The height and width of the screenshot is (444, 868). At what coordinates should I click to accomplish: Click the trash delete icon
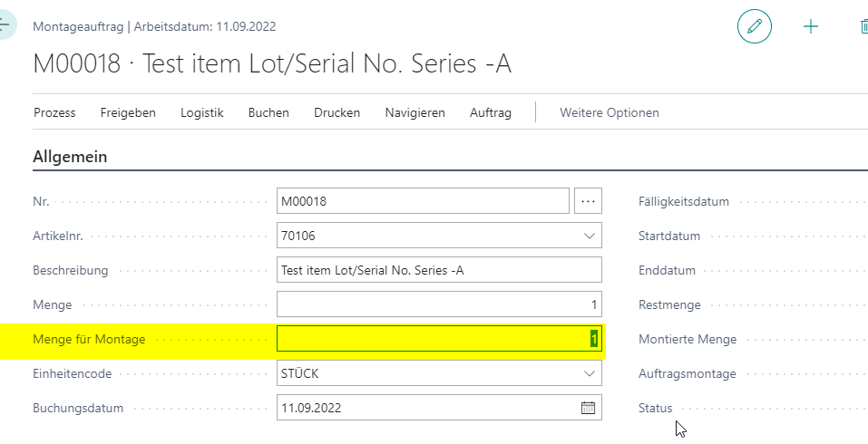click(864, 26)
